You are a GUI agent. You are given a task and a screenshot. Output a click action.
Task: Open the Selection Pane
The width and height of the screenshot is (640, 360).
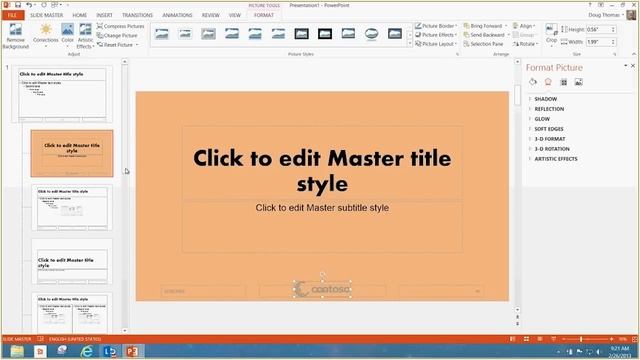click(483, 44)
